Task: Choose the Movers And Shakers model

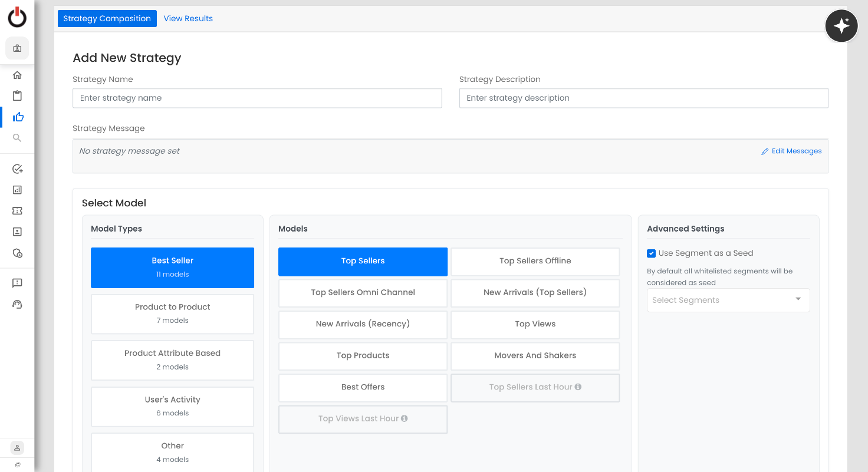Action: [535, 356]
